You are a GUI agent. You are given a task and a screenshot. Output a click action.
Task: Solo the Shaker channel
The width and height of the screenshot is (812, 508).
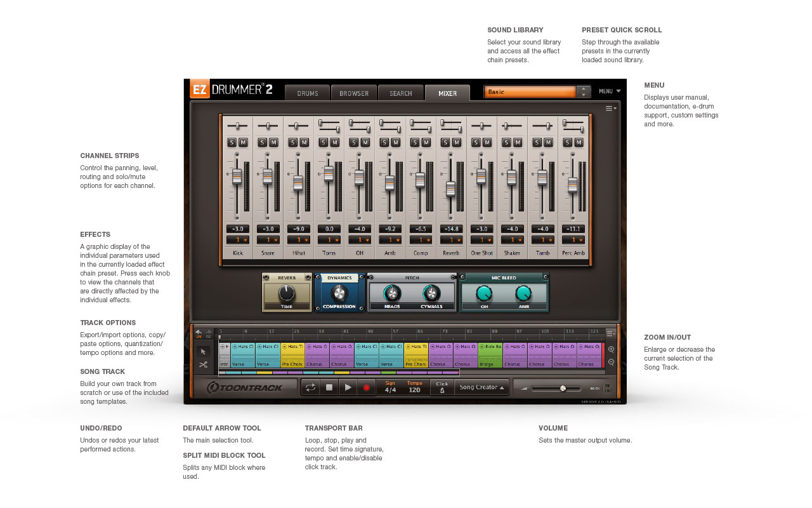[x=506, y=142]
